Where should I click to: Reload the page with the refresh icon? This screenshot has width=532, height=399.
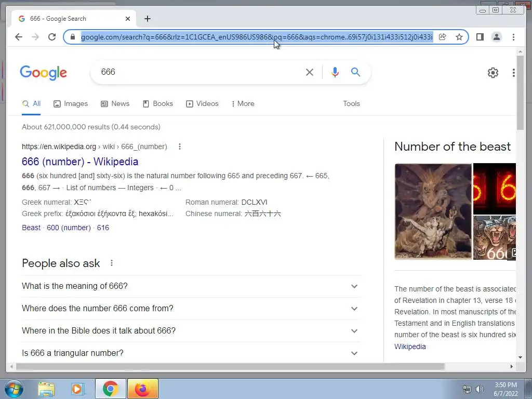(x=52, y=37)
